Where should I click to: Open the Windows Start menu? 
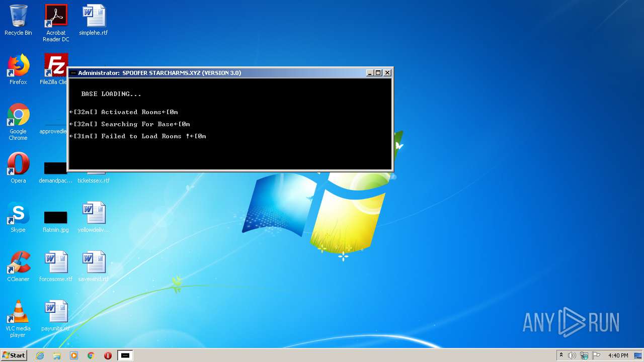tap(14, 355)
